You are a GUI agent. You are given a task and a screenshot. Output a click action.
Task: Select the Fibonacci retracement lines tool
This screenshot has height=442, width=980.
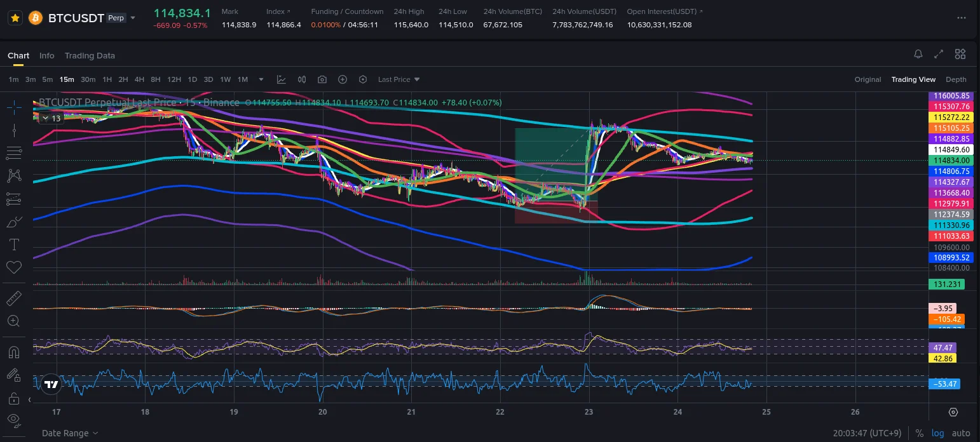point(14,153)
